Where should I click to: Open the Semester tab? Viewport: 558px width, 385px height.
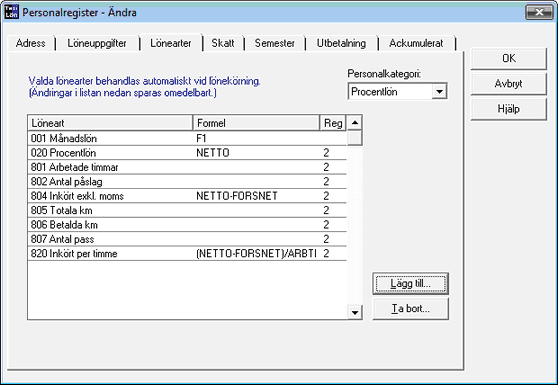274,43
